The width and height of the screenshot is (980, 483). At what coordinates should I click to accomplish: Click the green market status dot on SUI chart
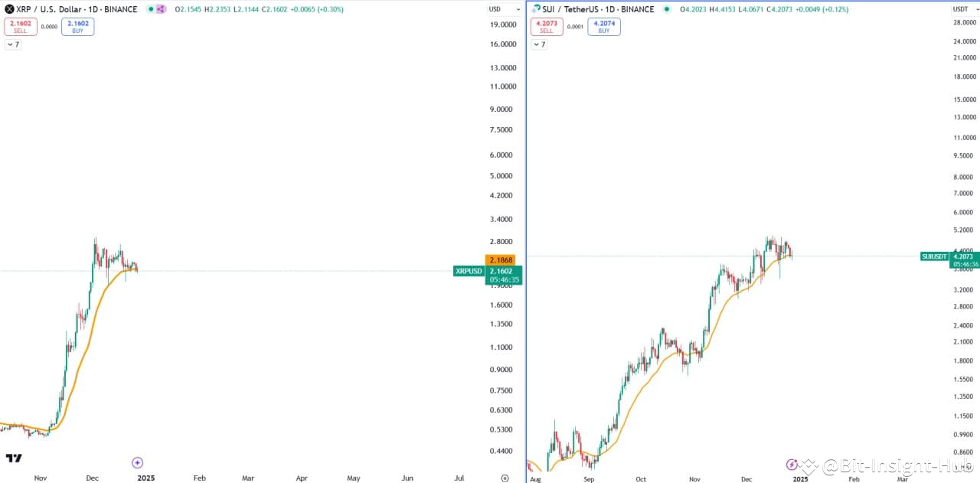pyautogui.click(x=667, y=9)
